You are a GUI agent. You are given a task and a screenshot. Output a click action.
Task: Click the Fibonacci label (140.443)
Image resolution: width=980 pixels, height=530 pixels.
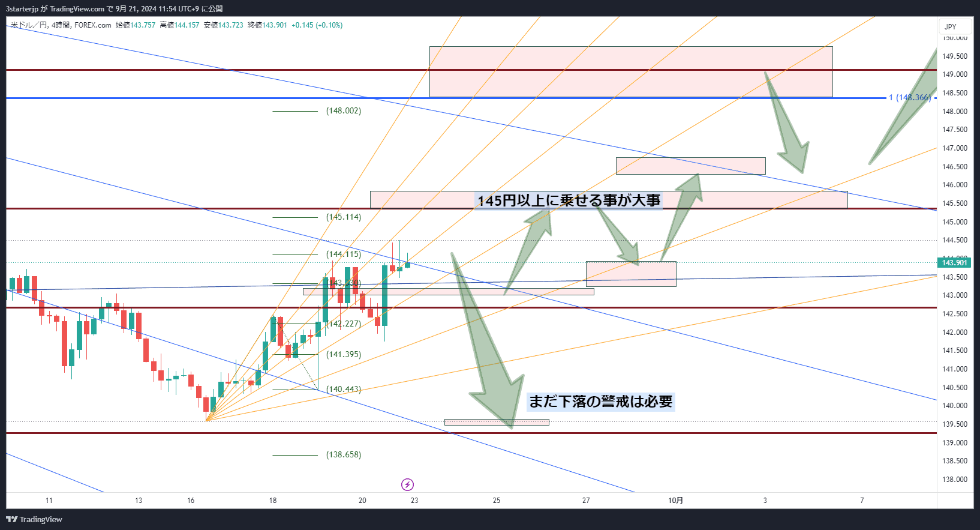point(344,390)
